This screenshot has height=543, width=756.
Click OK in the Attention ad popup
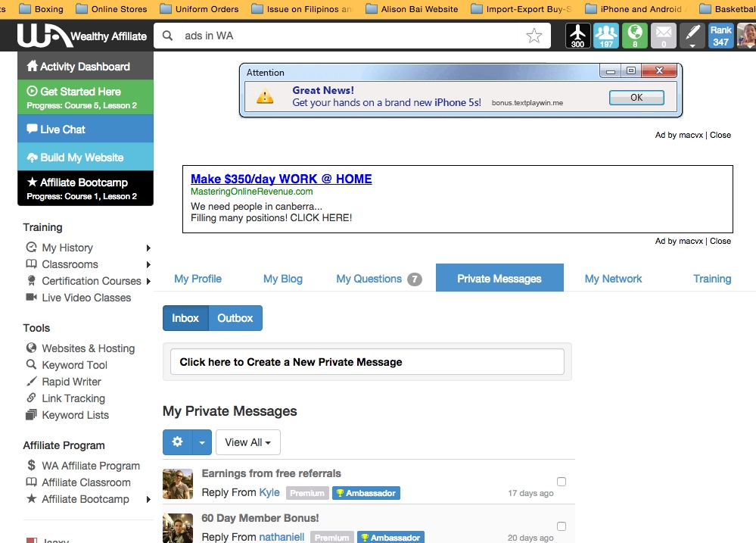[636, 98]
